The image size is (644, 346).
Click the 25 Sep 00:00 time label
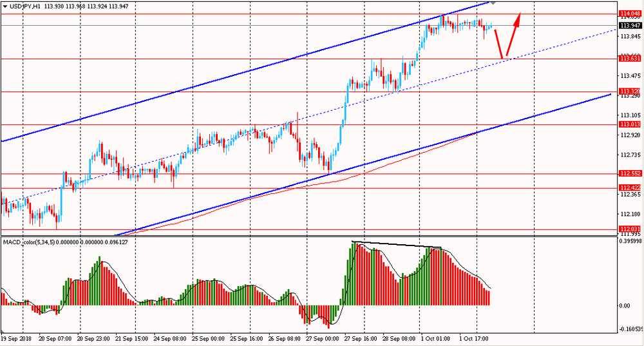click(208, 339)
